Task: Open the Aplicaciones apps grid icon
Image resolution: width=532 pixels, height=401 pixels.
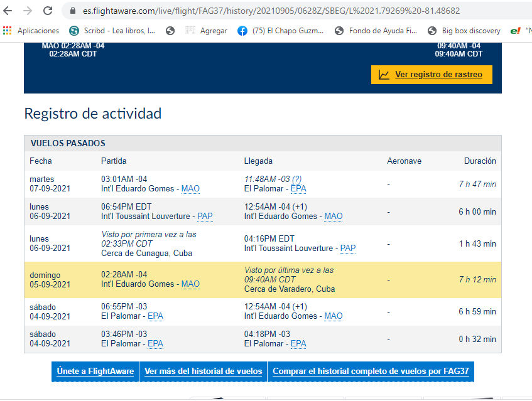Action: (x=7, y=31)
